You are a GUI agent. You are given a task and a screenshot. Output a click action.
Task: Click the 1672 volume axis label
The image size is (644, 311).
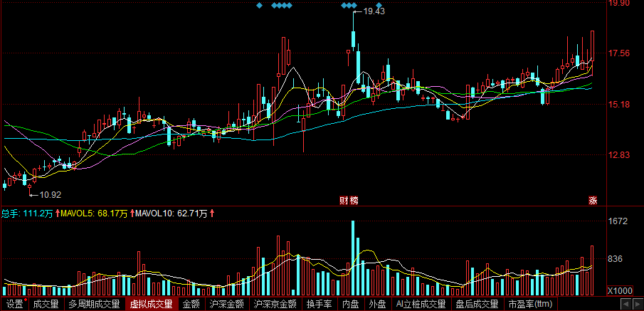tap(618, 221)
